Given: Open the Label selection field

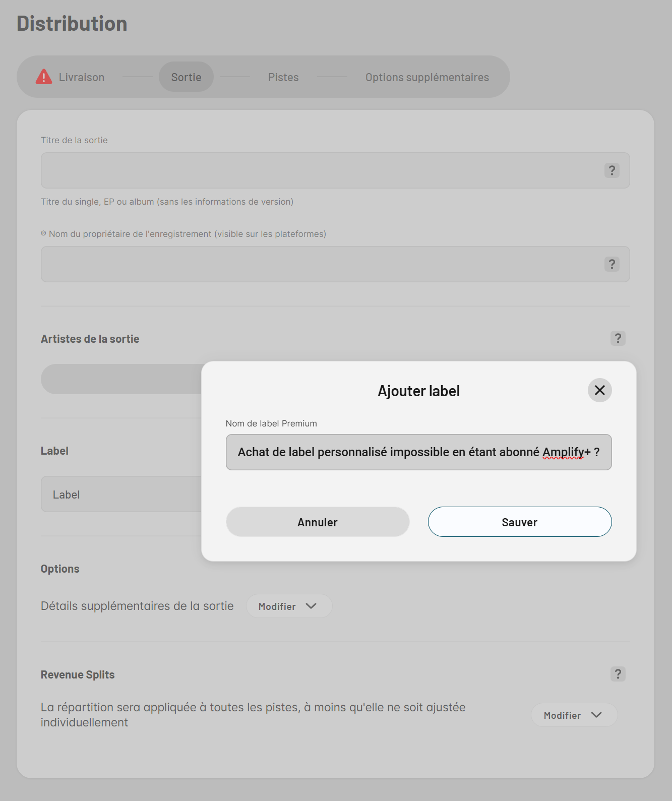Looking at the screenshot, I should (x=121, y=494).
